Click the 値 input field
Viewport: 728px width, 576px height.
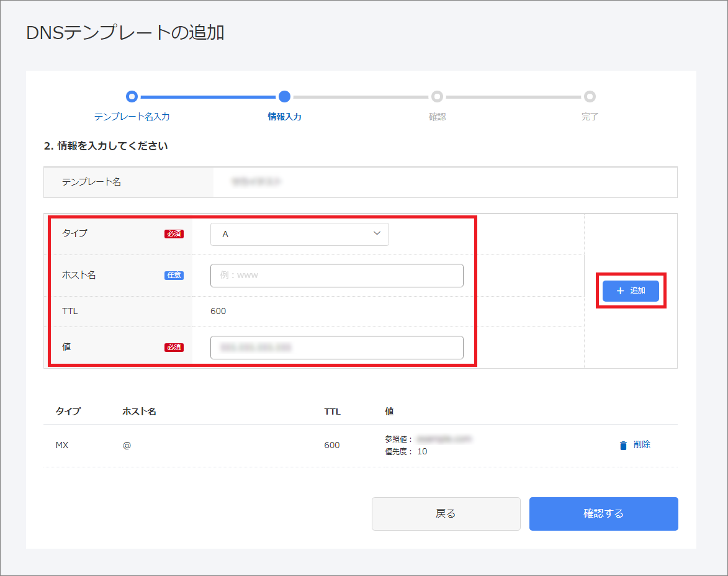click(x=336, y=347)
